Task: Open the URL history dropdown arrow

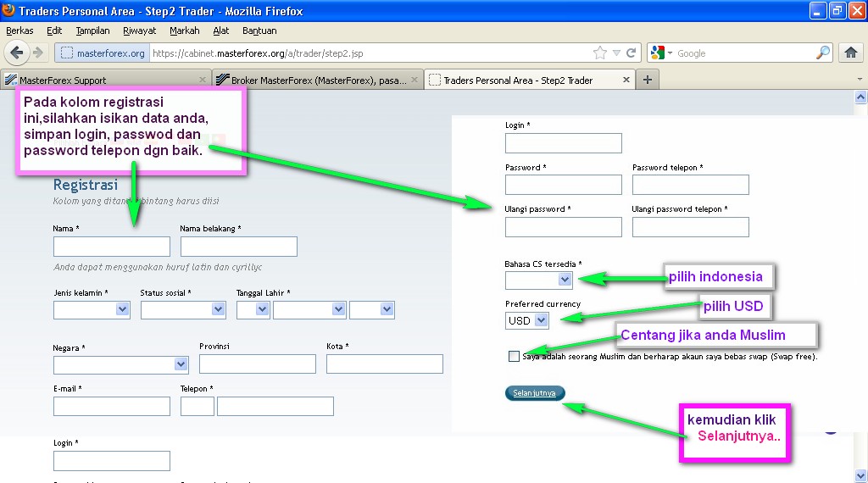Action: tap(616, 53)
